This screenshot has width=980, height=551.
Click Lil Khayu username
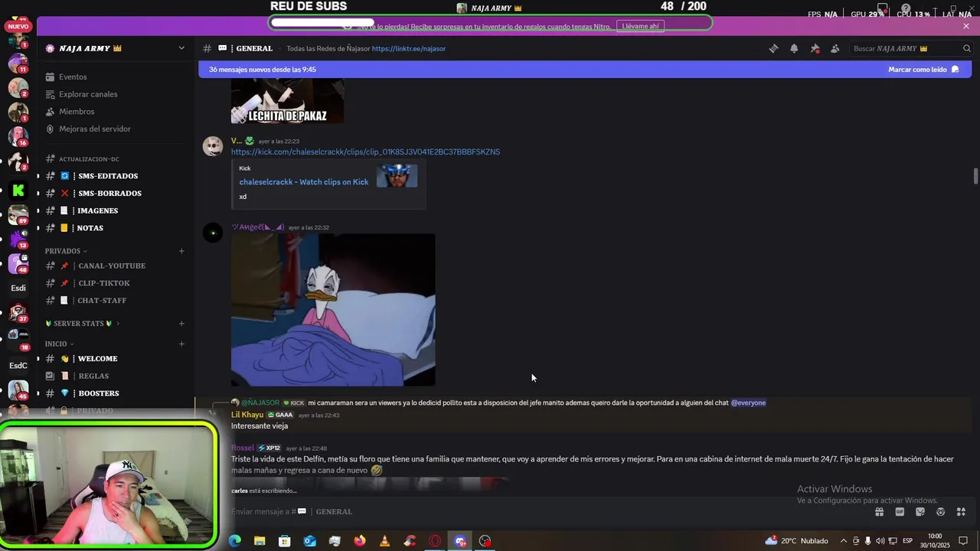[x=247, y=415]
